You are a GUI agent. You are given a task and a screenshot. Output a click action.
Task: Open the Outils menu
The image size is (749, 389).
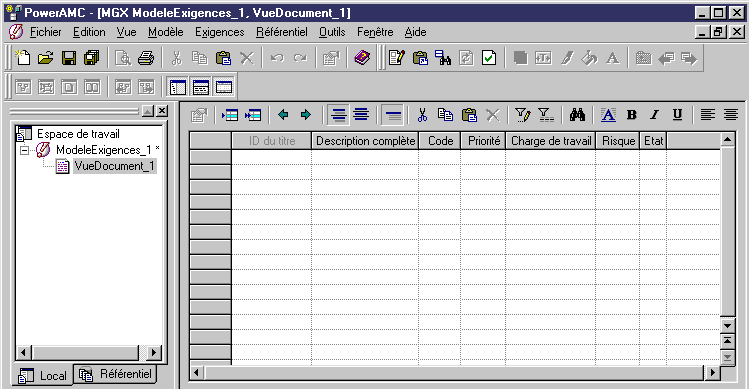332,32
